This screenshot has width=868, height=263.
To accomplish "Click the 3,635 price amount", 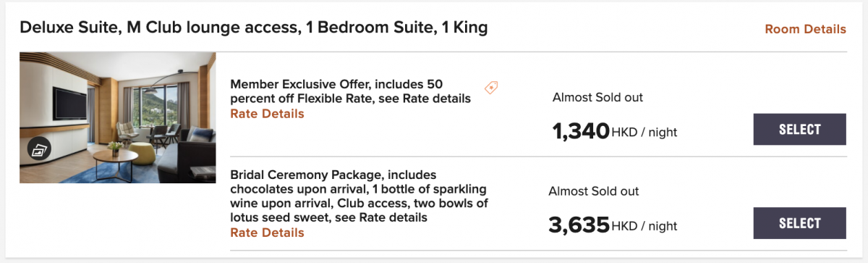I will click(x=579, y=225).
